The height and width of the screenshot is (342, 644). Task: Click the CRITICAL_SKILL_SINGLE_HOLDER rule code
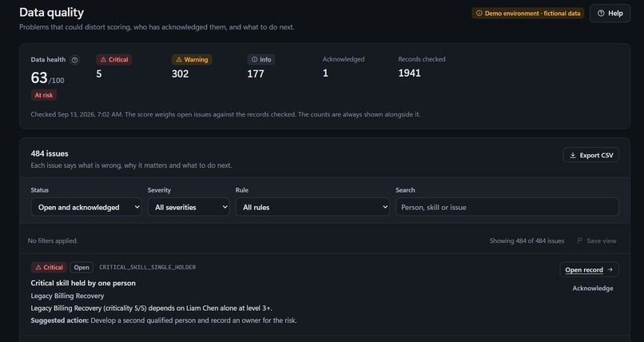[x=148, y=267]
